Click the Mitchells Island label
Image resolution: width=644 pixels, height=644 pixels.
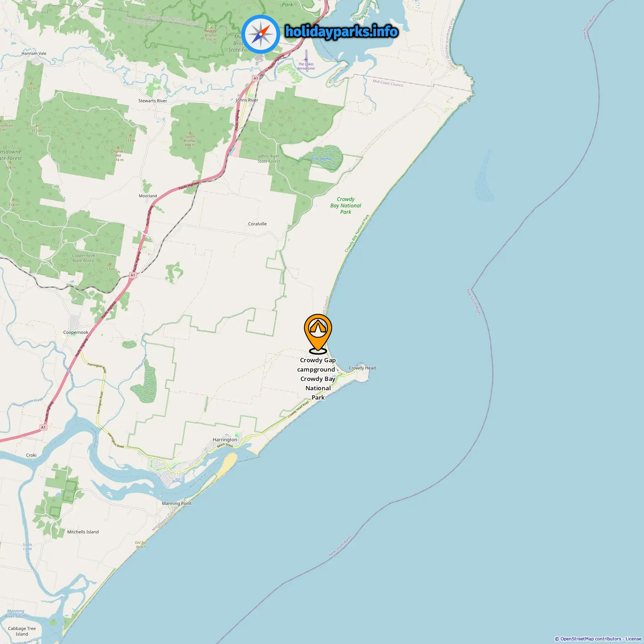coord(83,532)
